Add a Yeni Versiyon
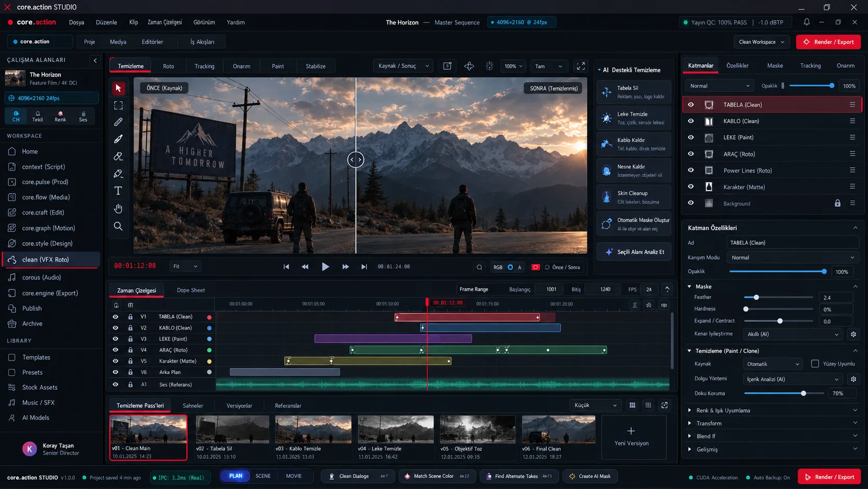 [634, 437]
